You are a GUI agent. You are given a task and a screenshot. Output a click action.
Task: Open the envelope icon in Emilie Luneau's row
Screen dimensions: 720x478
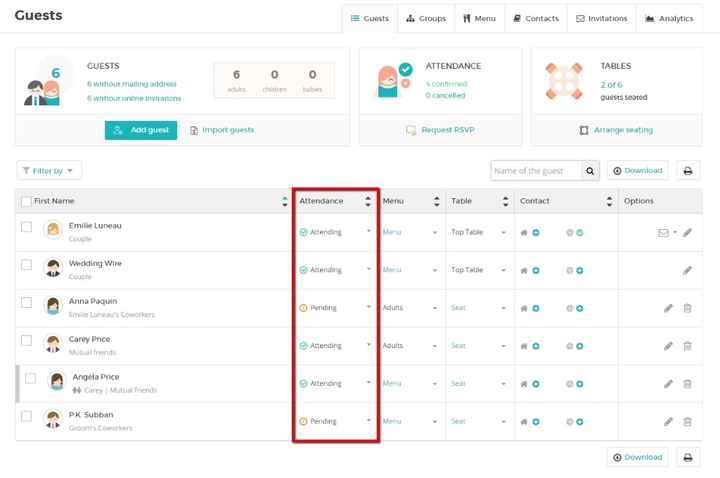(663, 233)
